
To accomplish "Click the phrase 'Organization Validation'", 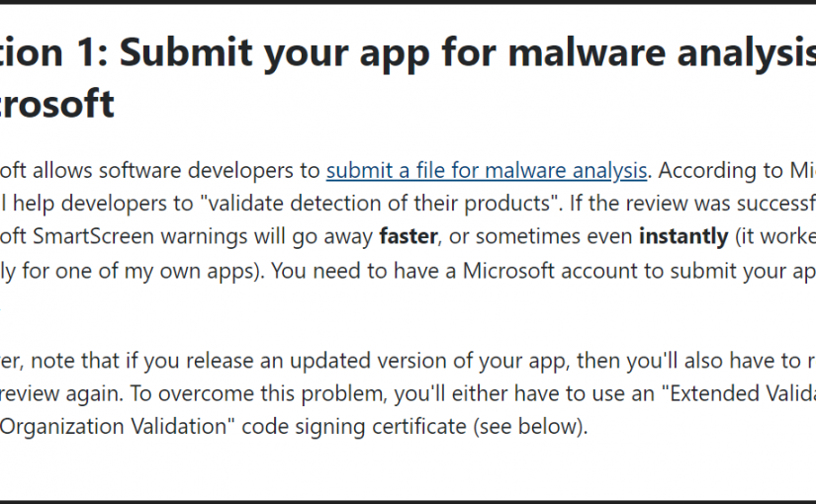I will click(x=114, y=427).
